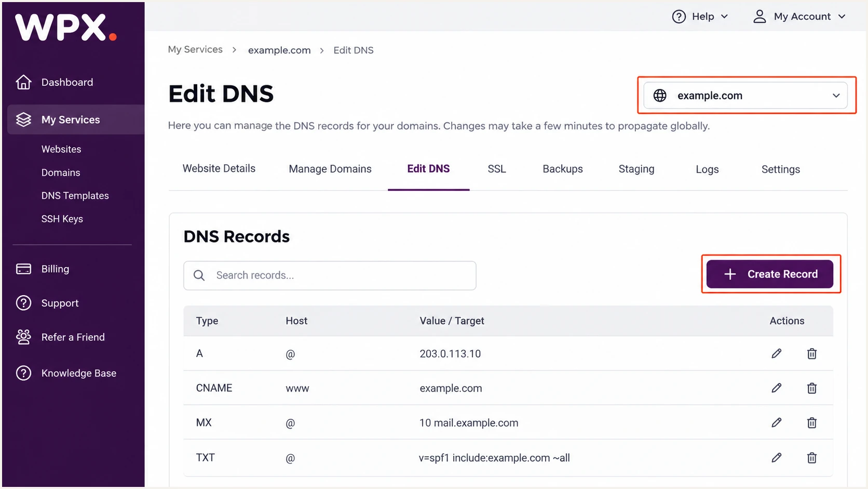Click the Create Record button

pyautogui.click(x=770, y=274)
